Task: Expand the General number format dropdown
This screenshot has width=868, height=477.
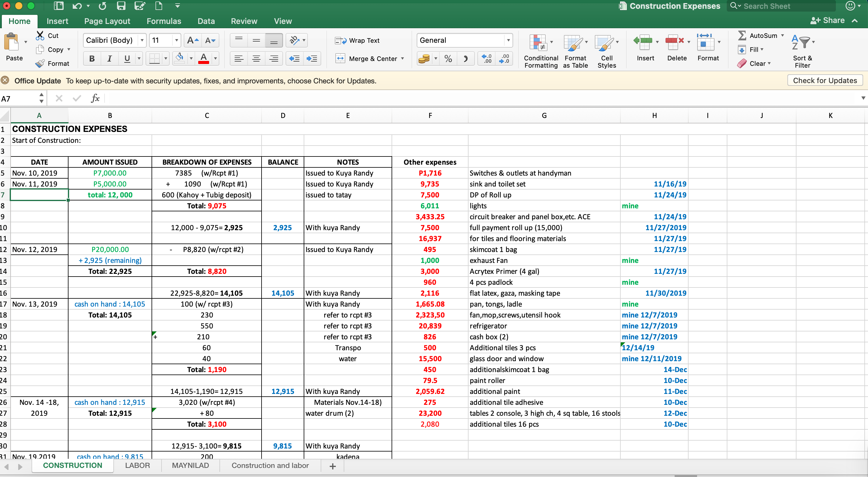Action: tap(508, 40)
